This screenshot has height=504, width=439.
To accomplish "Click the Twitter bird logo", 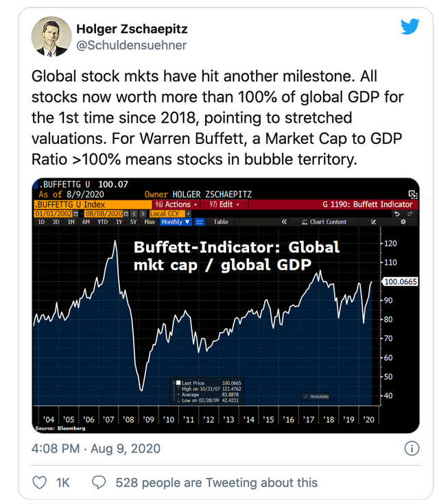I will coord(410,27).
